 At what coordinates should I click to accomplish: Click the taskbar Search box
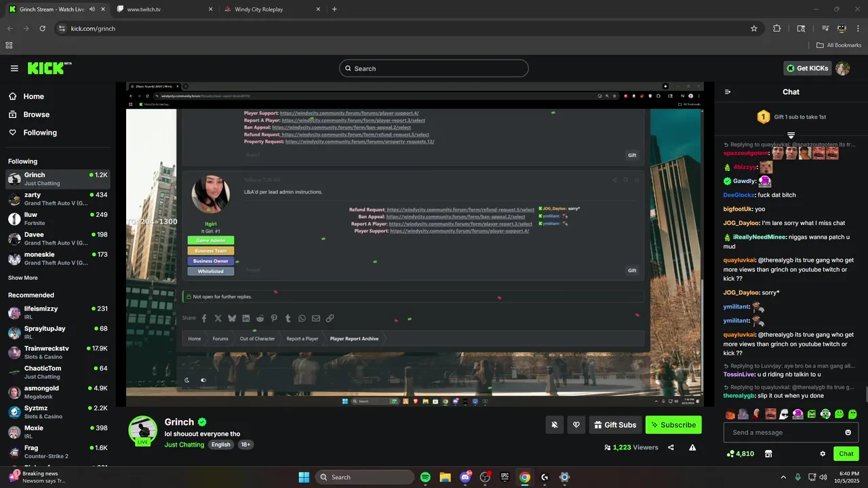coord(366,477)
